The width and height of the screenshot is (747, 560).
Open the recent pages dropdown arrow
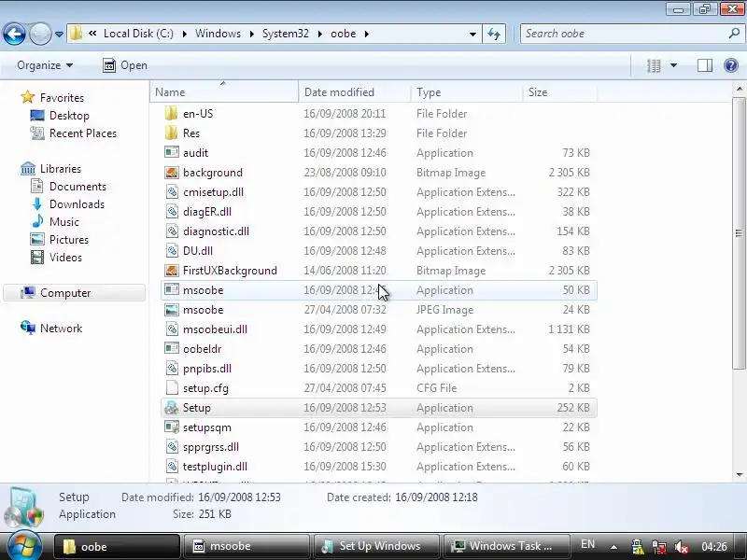point(59,35)
